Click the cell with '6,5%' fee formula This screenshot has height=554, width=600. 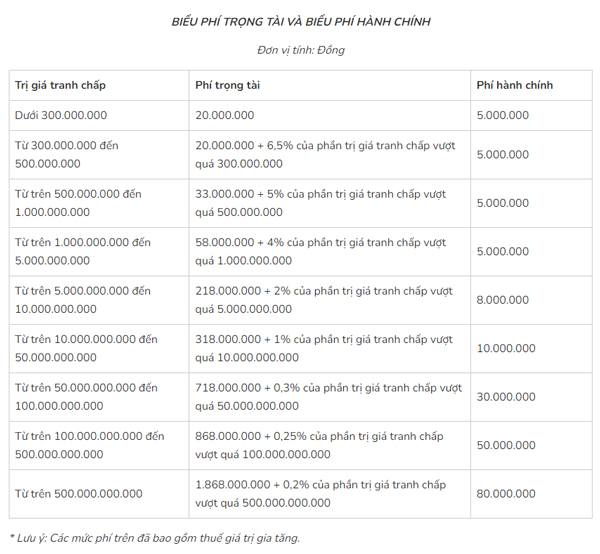coord(329,155)
